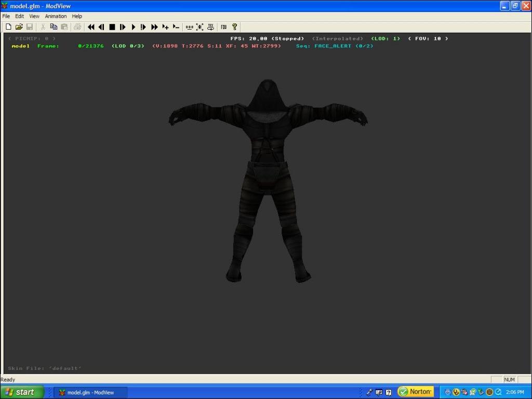Click the question mark About icon
This screenshot has height=399, width=532.
[234, 26]
